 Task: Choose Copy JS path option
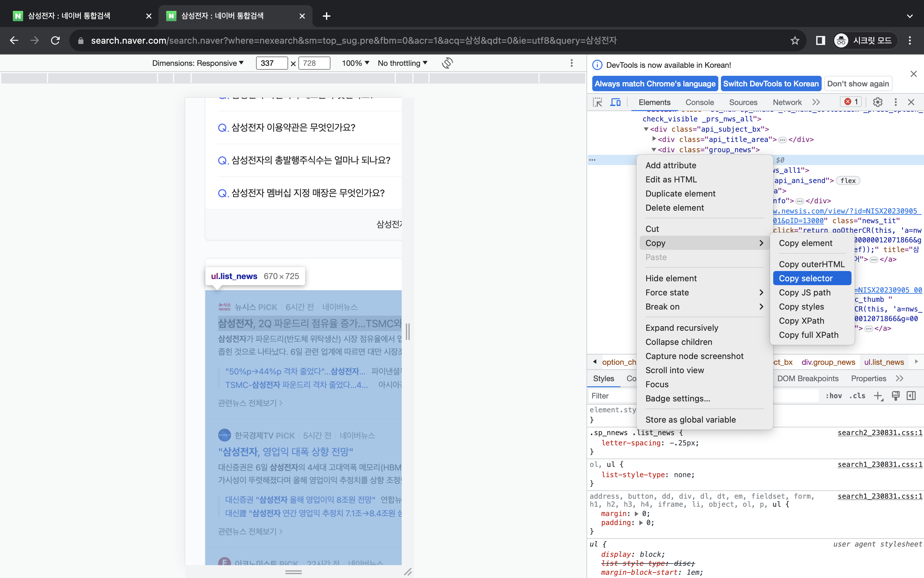pyautogui.click(x=812, y=293)
